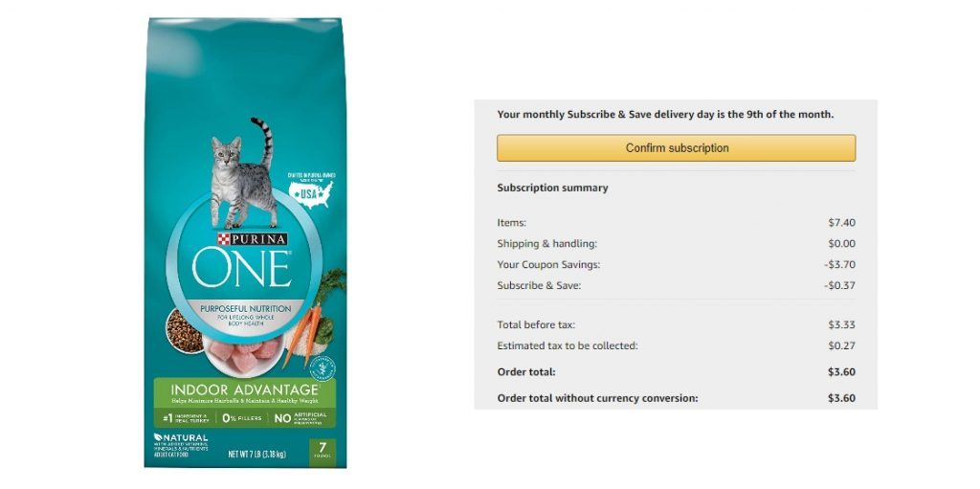Viewport: 980px width, 489px height.
Task: Click the round veterinarian seal badge
Action: pyautogui.click(x=323, y=367)
